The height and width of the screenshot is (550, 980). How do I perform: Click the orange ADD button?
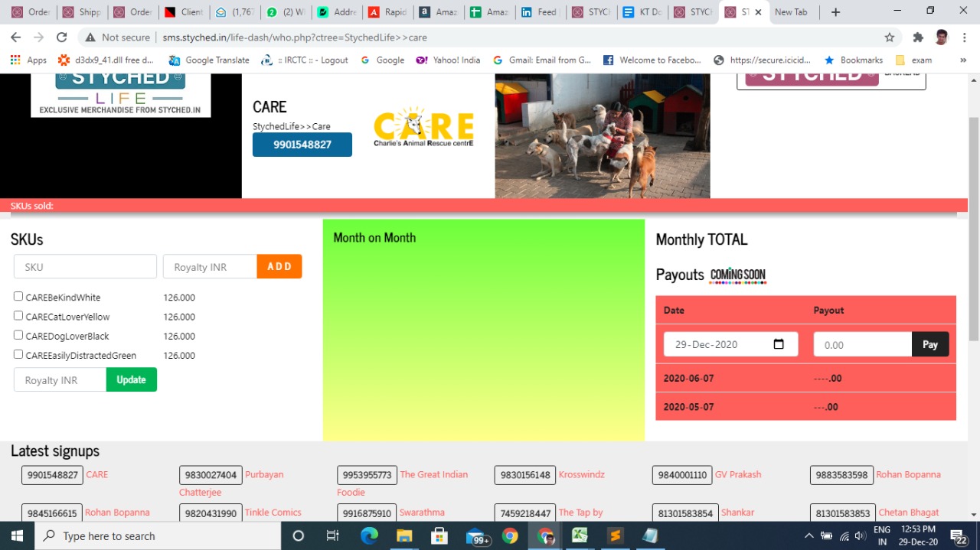point(279,266)
